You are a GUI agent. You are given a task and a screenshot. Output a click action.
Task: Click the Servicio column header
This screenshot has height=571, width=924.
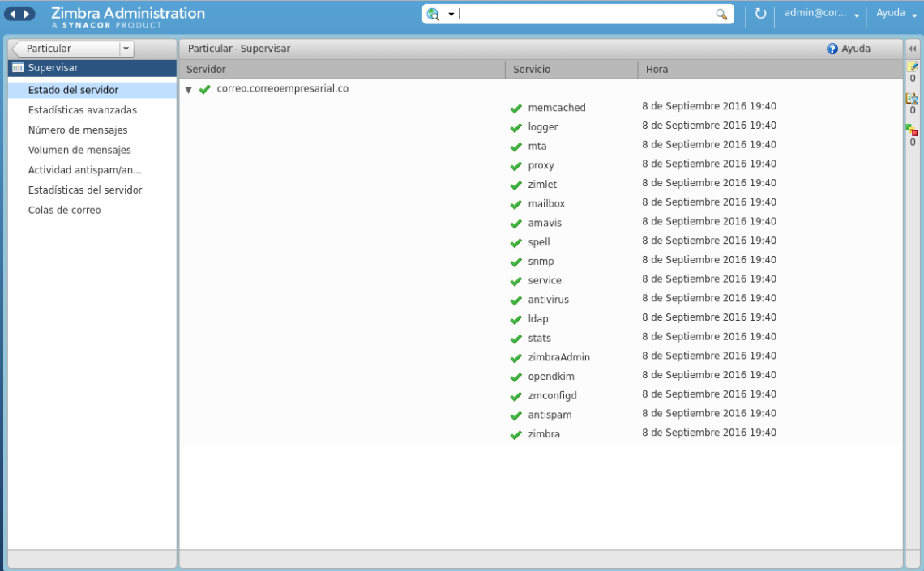point(532,70)
